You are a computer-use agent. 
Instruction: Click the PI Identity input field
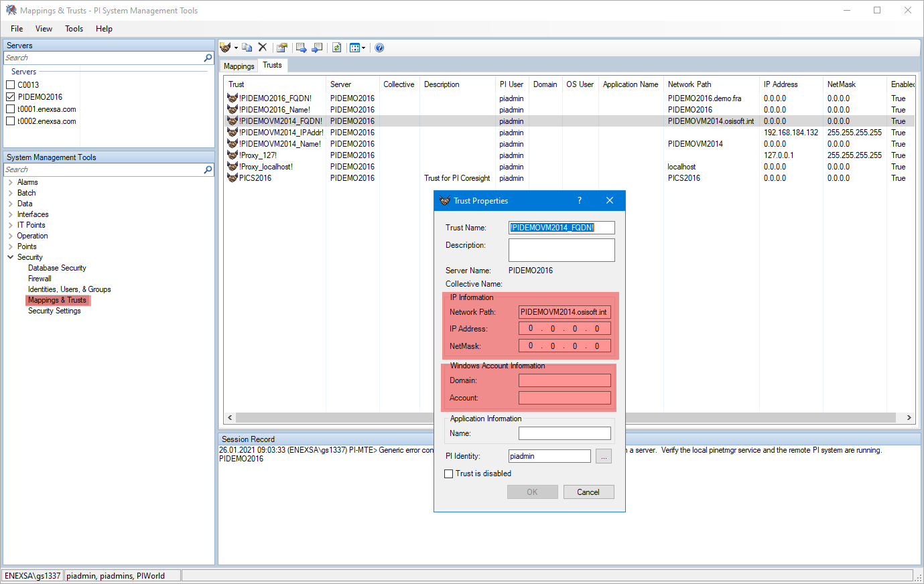[549, 456]
